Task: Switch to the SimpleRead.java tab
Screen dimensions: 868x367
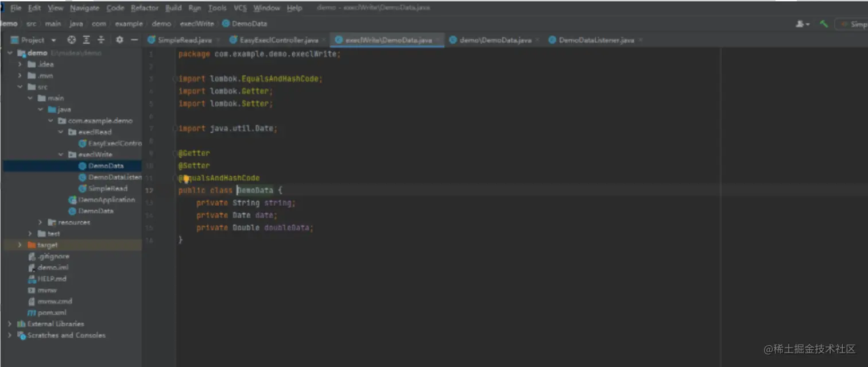Action: (185, 40)
